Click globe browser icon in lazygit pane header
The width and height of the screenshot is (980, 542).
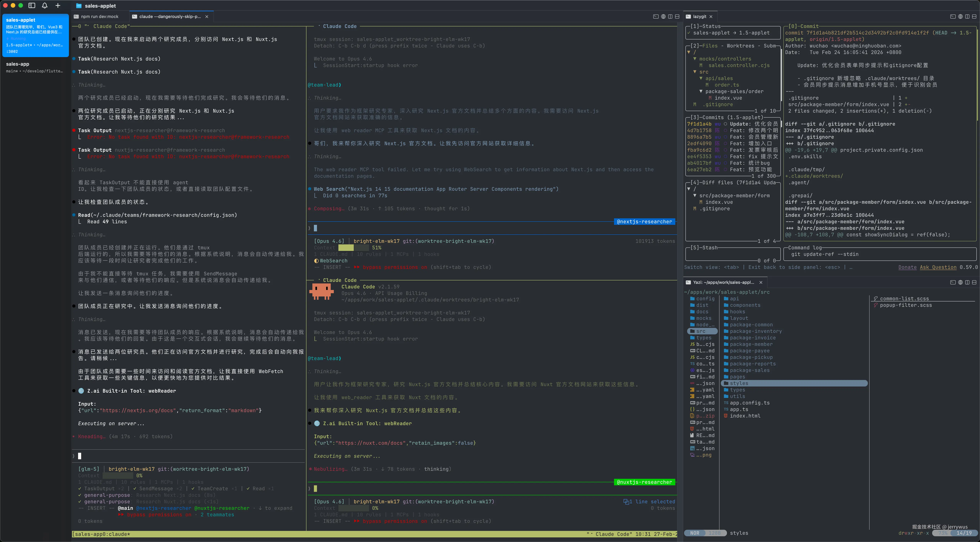(960, 16)
